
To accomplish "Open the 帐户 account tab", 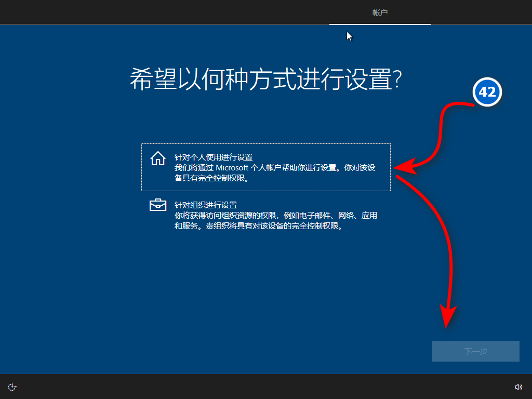I will [x=380, y=13].
